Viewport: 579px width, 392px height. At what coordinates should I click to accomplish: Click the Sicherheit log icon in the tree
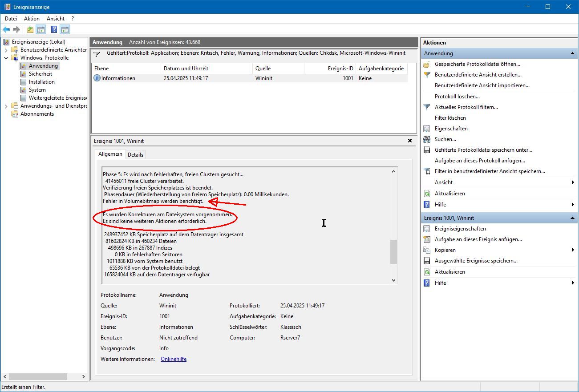24,74
